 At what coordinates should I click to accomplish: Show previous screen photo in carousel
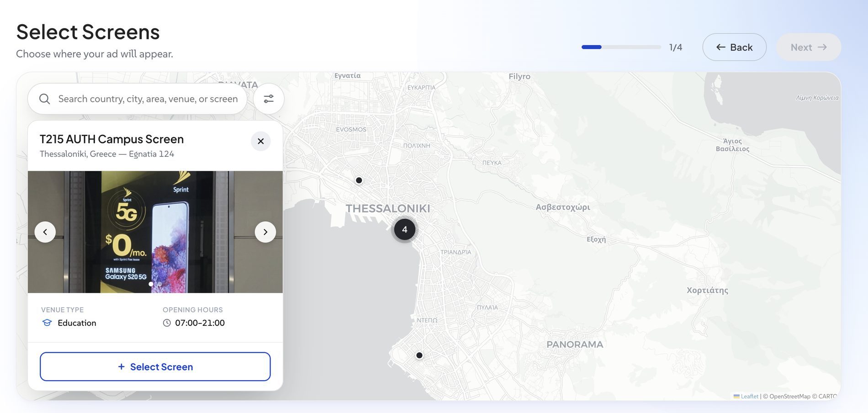click(45, 232)
